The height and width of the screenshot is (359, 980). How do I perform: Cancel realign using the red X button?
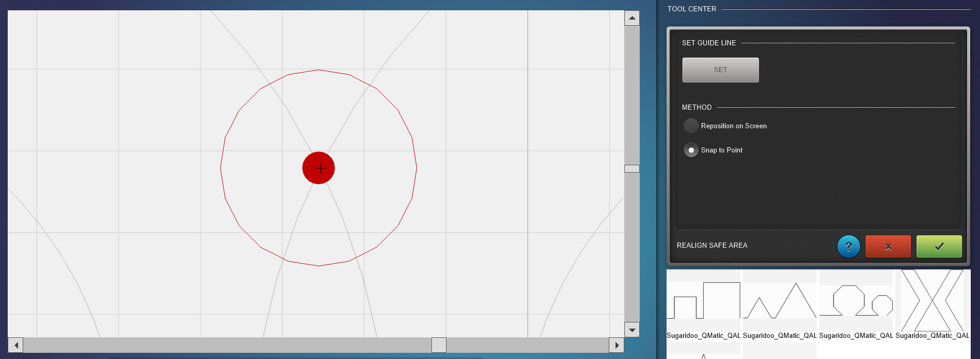coord(888,247)
